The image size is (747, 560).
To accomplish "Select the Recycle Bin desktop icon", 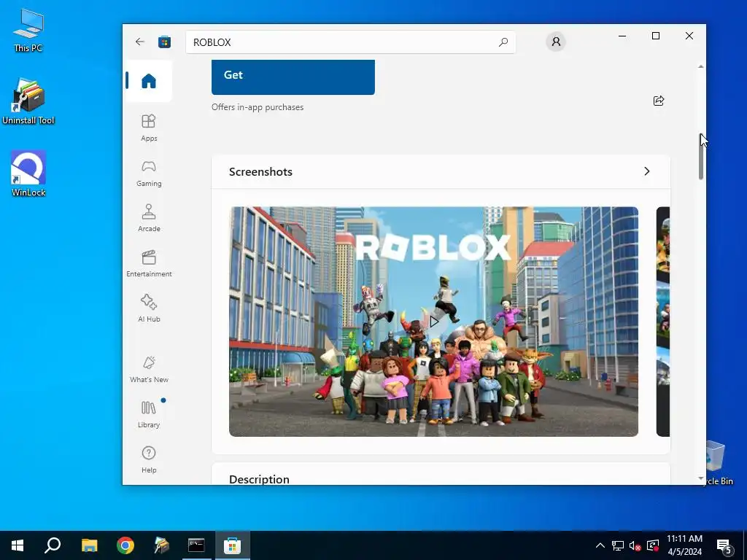I will [x=718, y=463].
